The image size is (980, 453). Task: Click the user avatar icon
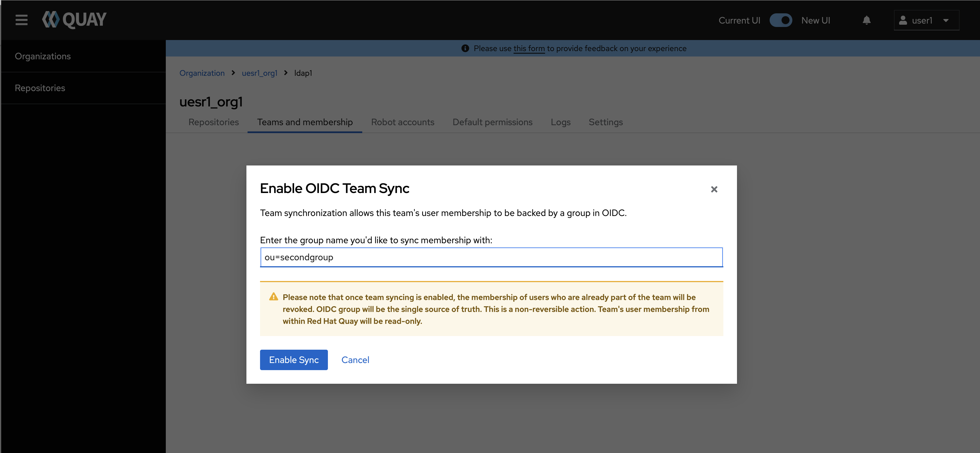[x=902, y=20]
